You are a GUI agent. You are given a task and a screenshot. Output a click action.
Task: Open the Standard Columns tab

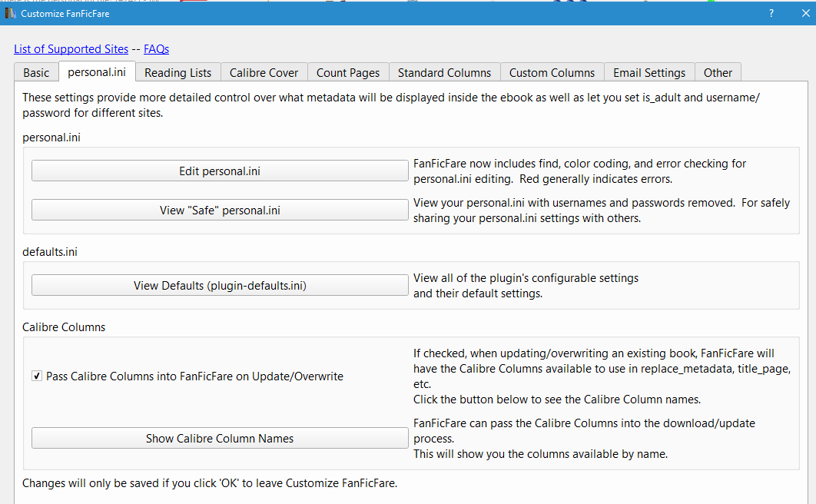(x=444, y=73)
